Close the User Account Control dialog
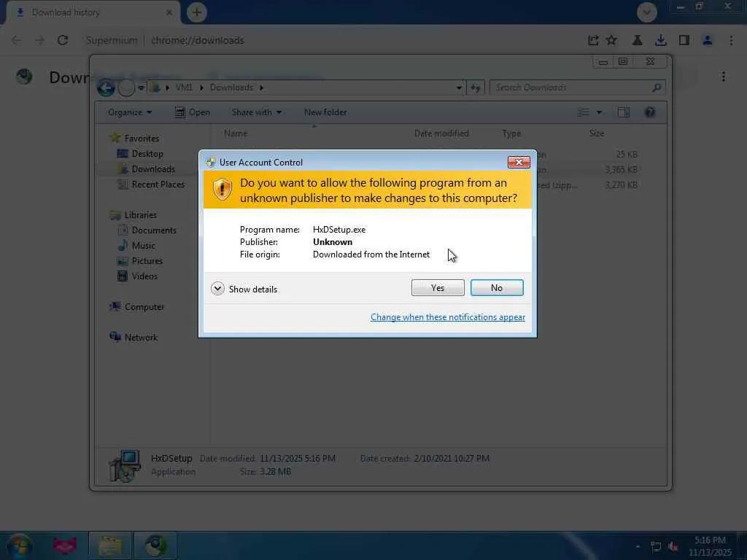Screen dimensions: 747x560 coord(519,163)
